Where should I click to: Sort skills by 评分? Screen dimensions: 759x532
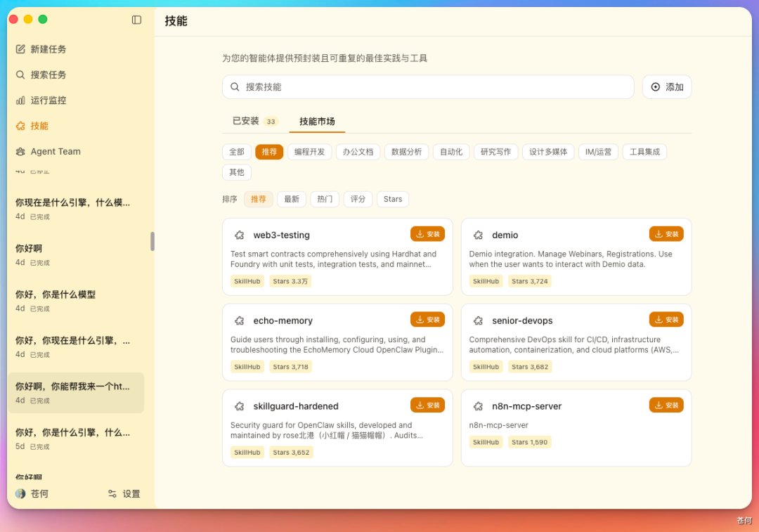point(358,199)
